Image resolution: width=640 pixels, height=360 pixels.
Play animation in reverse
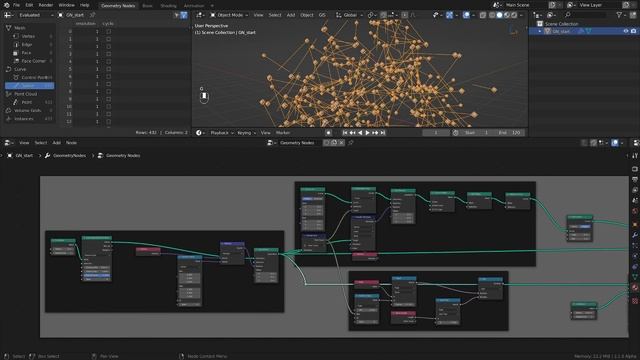pos(360,133)
